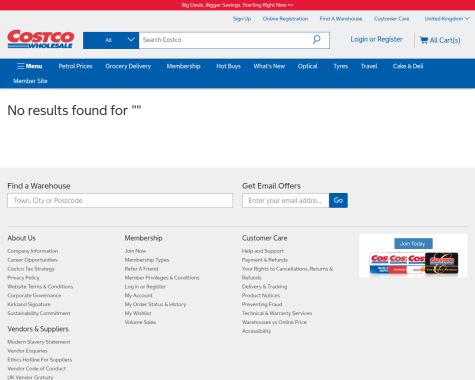Open Login or Register

376,39
